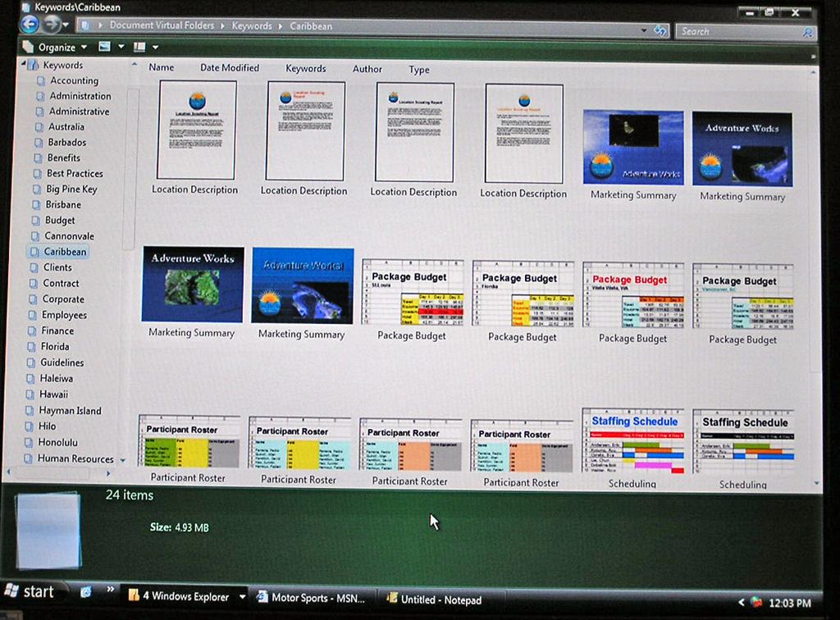Sort by the Author column header
Viewport: 840px width, 620px height.
(x=367, y=69)
